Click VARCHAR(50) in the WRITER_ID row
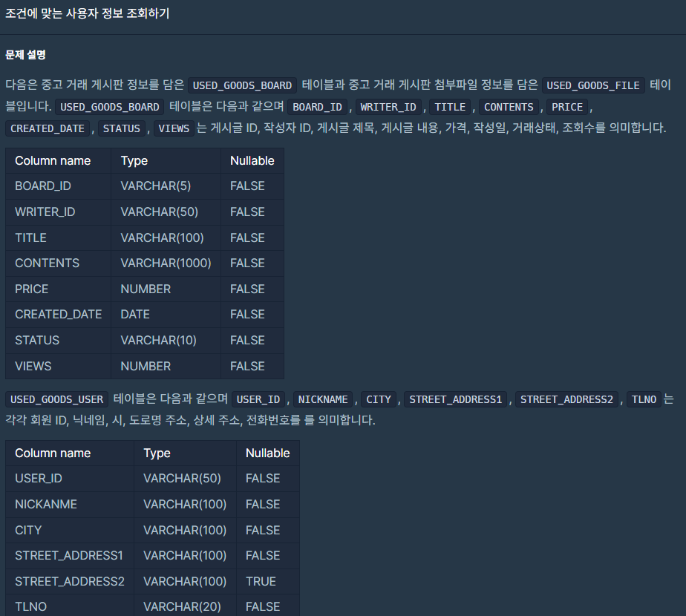This screenshot has height=616, width=686. [166, 212]
